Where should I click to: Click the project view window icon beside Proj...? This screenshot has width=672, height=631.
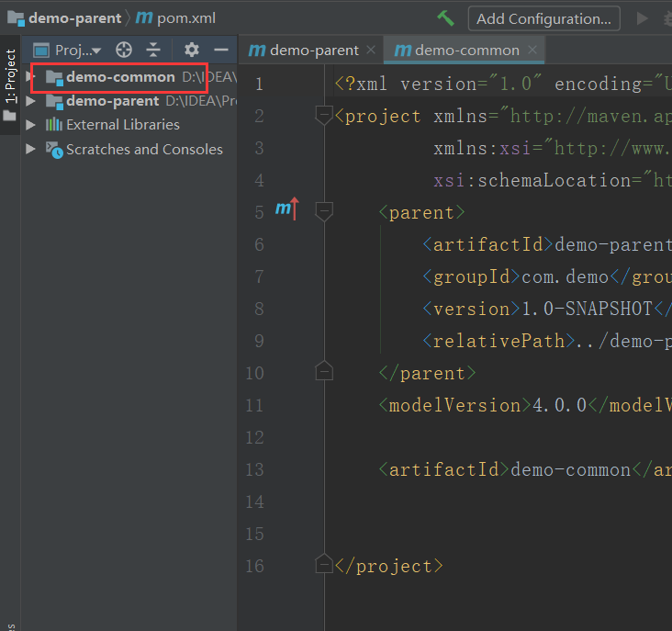[x=41, y=51]
